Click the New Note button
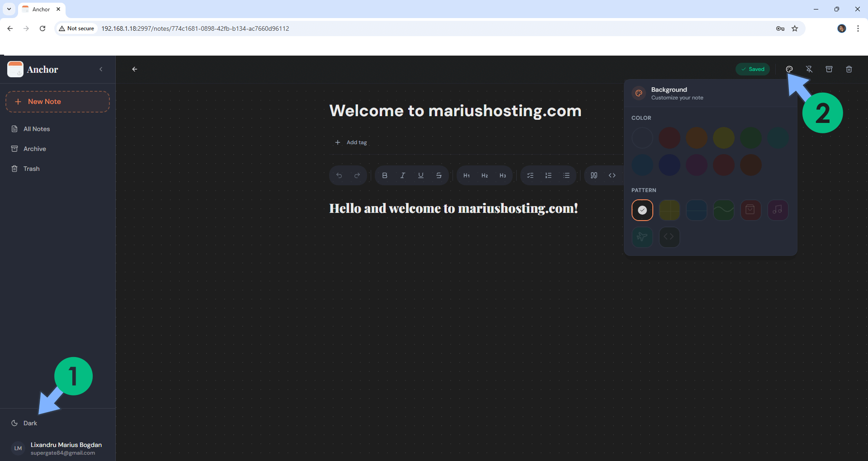The image size is (868, 461). 57,102
